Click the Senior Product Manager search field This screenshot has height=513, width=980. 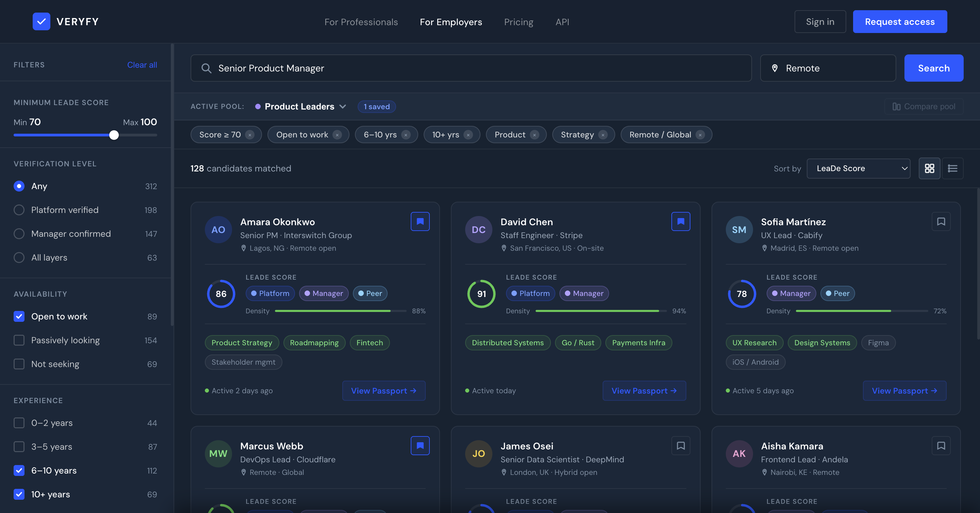pos(471,68)
